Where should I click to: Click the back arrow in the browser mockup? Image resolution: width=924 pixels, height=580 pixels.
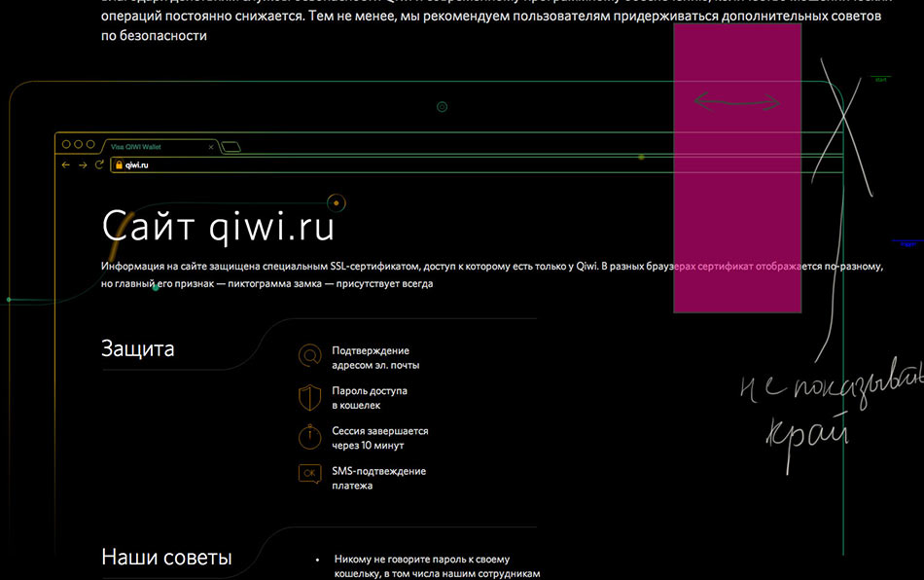66,165
